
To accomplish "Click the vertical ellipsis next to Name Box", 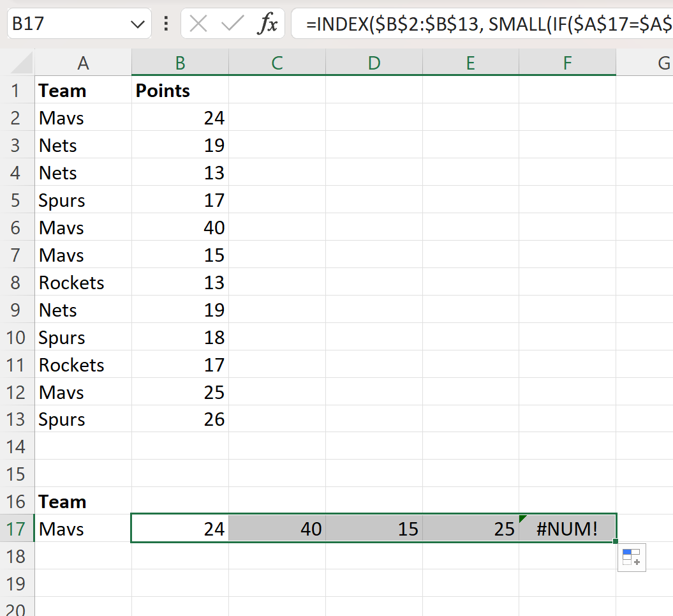I will point(165,24).
